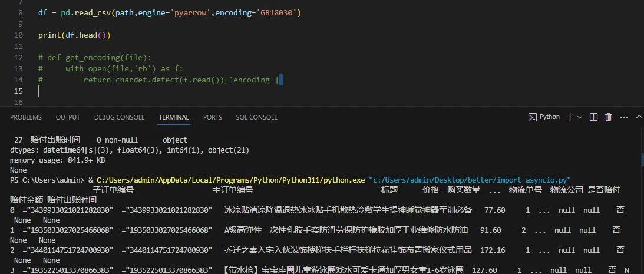
Task: Click row 2 product title '乔迁之喜入宅…'
Action: coord(348,250)
